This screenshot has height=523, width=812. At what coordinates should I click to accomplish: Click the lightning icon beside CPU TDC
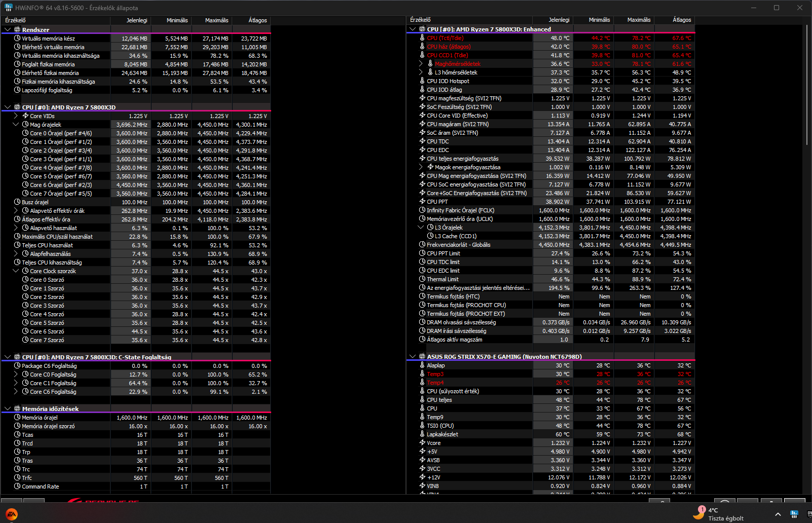point(422,141)
